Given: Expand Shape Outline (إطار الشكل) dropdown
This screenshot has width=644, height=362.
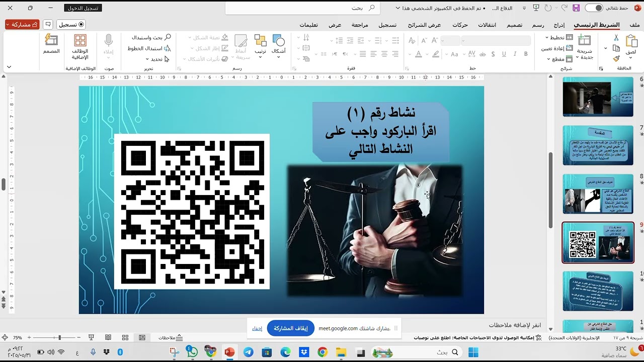Looking at the screenshot, I should tap(209, 48).
